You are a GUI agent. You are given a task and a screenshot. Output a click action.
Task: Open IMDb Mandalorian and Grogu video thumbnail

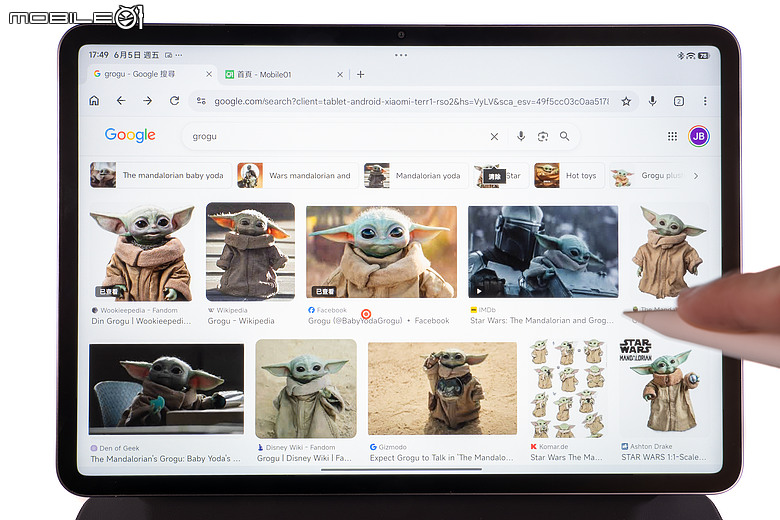[x=543, y=252]
